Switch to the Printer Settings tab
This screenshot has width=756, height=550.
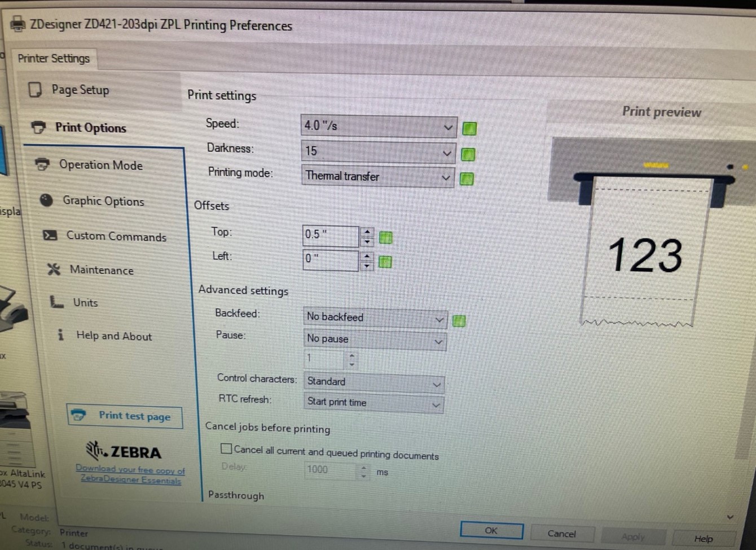click(x=54, y=58)
